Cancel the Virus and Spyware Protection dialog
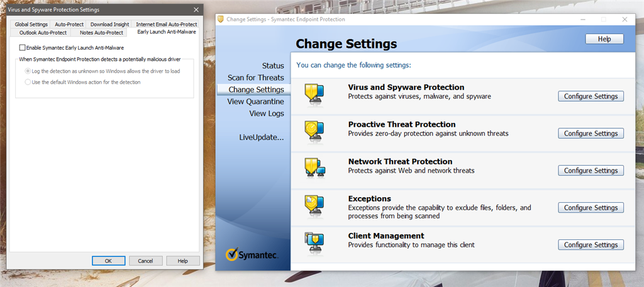This screenshot has width=644, height=287. point(145,261)
